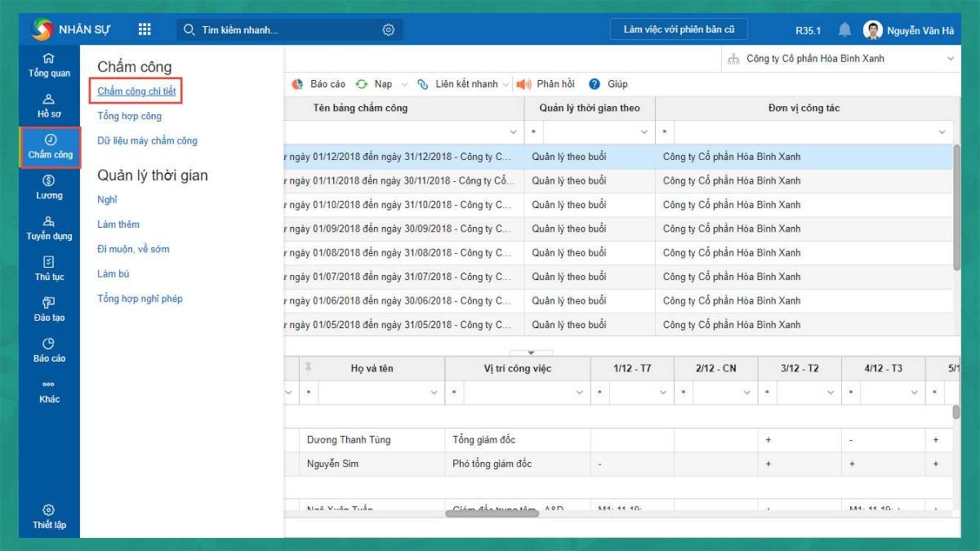Screen dimensions: 980x551
Task: Sort by Quản lý thời gian theo column
Action: (x=590, y=108)
